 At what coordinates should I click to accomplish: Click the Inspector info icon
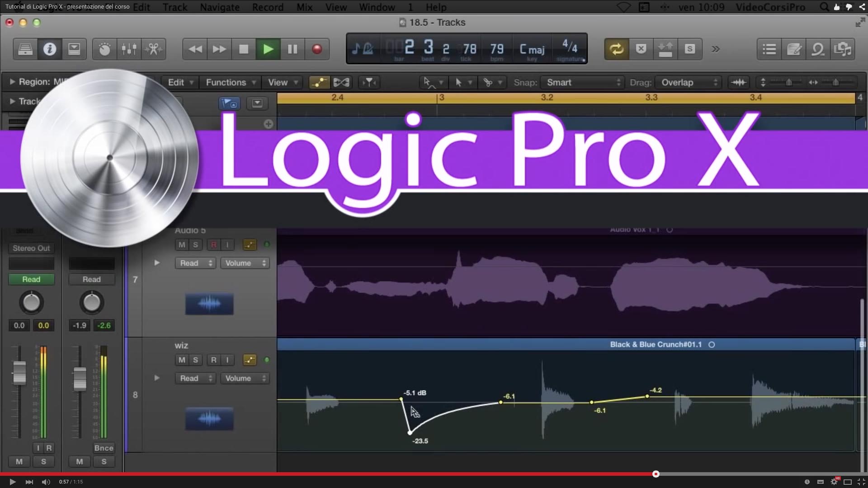click(50, 49)
